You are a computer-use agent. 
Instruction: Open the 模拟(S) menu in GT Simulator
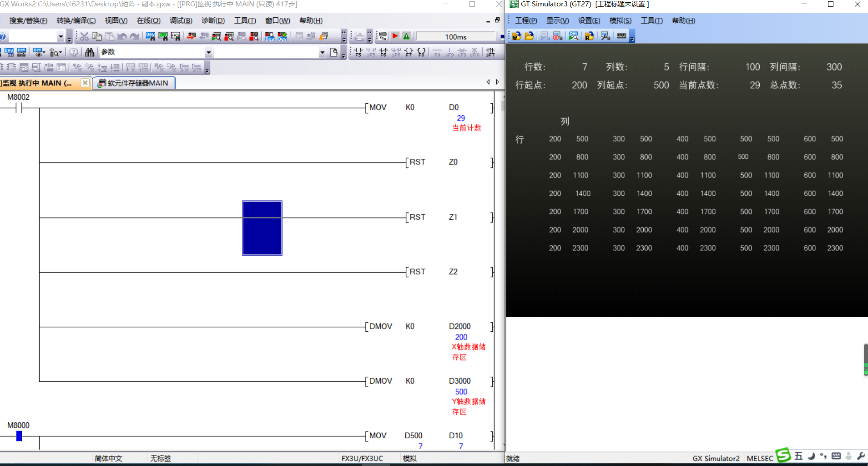coord(620,20)
